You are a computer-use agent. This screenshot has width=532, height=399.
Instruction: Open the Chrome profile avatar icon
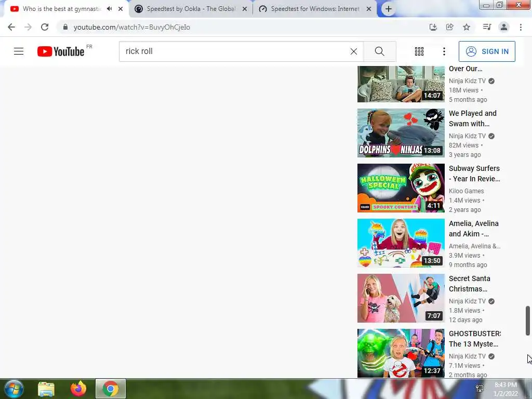(504, 27)
